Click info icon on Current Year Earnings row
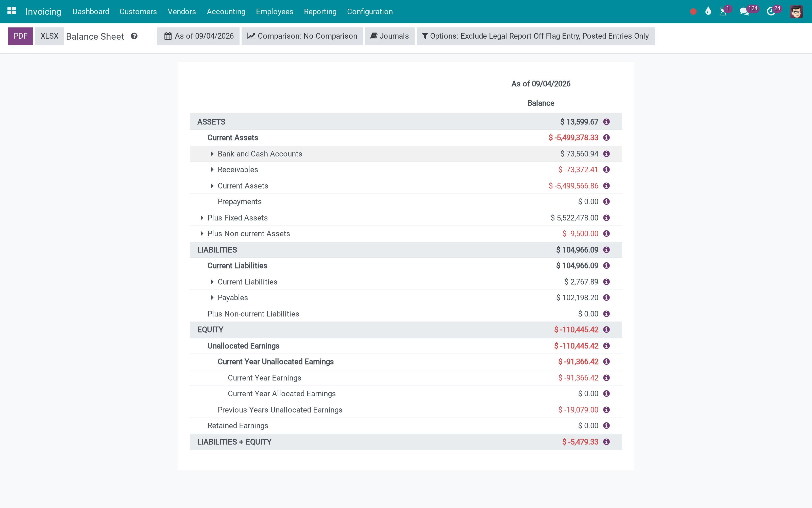812x508 pixels. click(606, 378)
